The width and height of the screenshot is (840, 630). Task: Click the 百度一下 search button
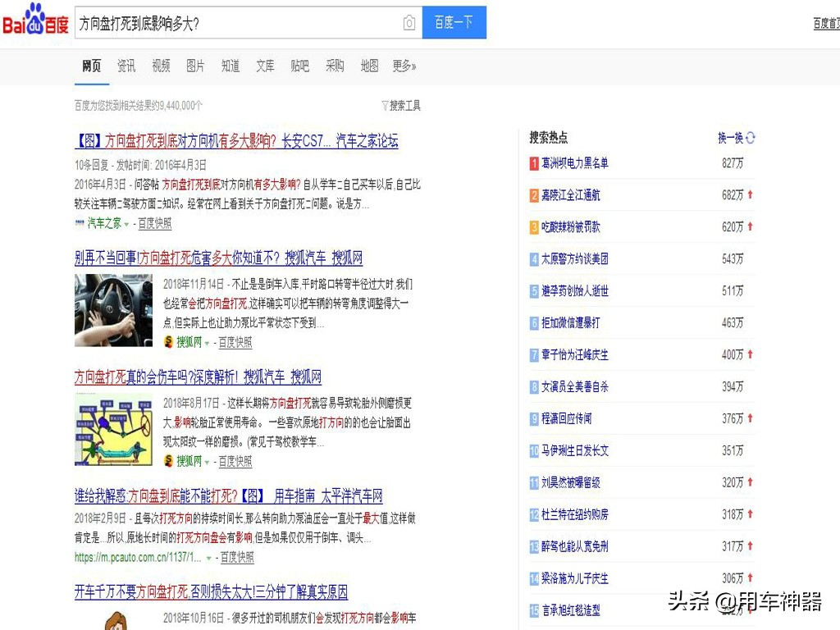(x=454, y=22)
